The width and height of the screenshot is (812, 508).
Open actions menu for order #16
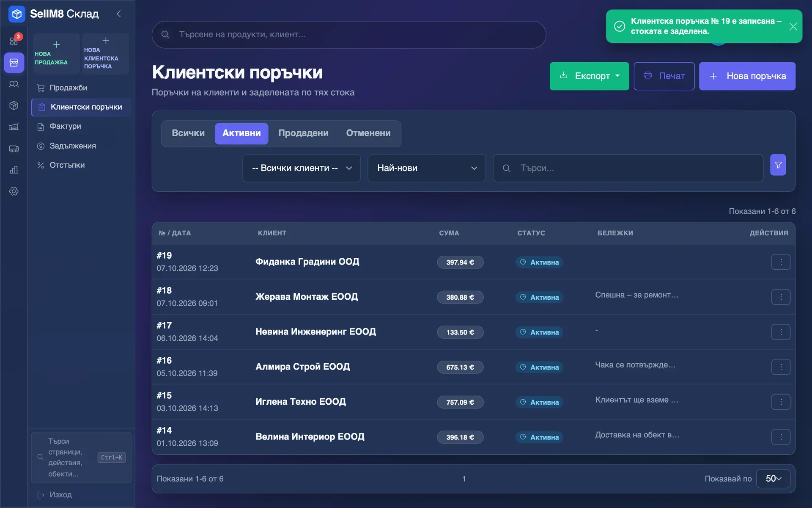[x=781, y=367]
